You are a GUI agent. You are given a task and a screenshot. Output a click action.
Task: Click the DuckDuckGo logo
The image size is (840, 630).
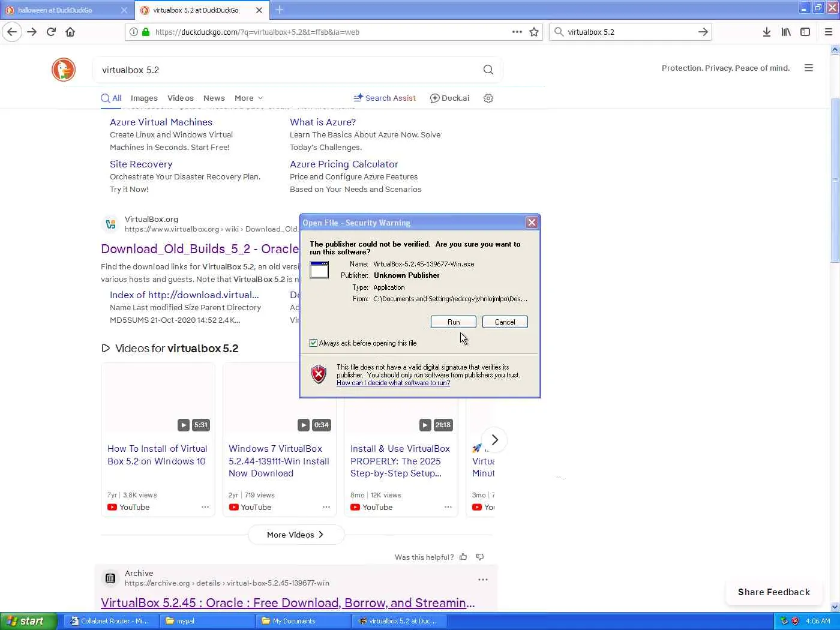(x=64, y=70)
